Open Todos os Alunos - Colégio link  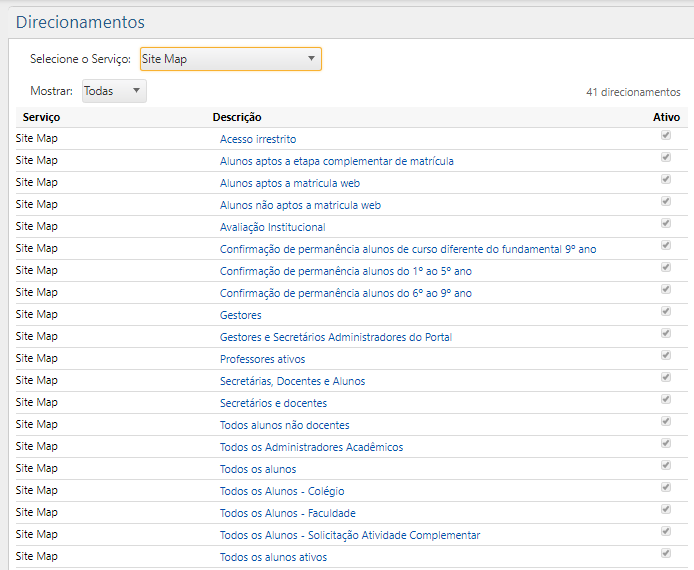tap(282, 491)
